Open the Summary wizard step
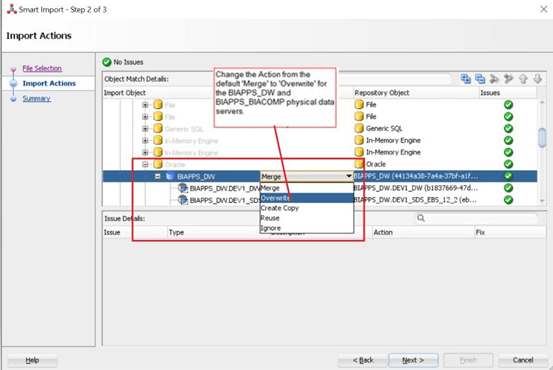 (37, 98)
